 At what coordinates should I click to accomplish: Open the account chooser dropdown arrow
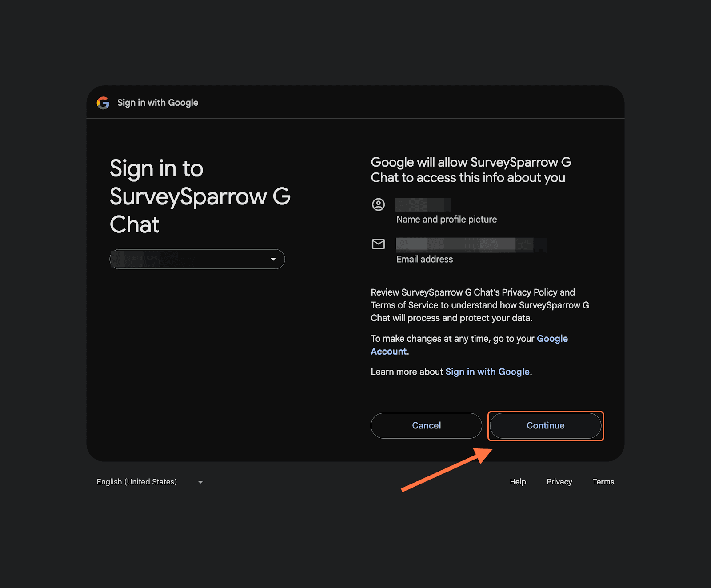tap(273, 259)
